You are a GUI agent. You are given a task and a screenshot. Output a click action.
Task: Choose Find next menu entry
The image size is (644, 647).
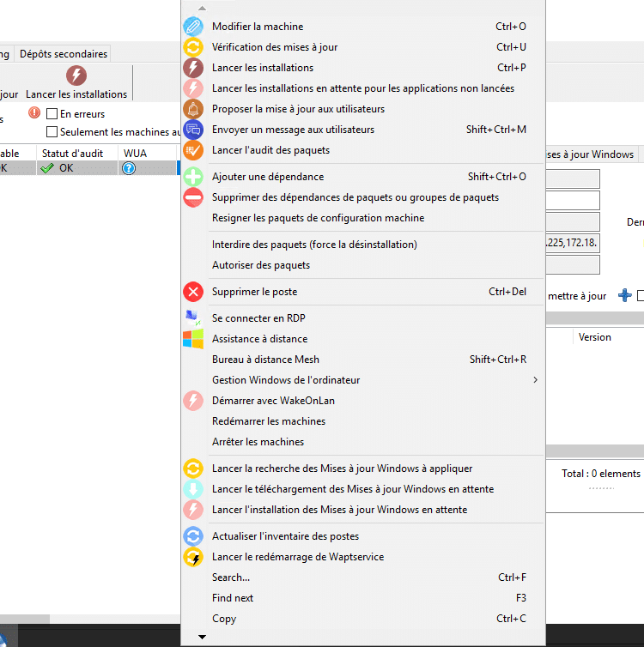click(363, 598)
